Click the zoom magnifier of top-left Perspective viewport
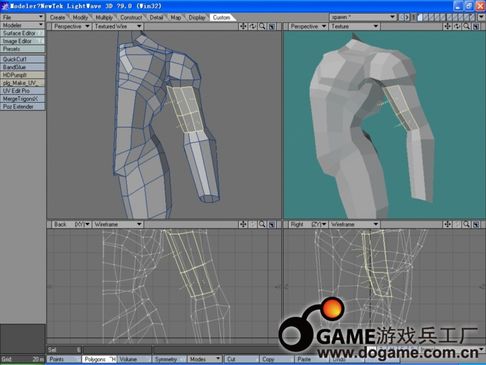This screenshot has height=365, width=486. click(262, 26)
